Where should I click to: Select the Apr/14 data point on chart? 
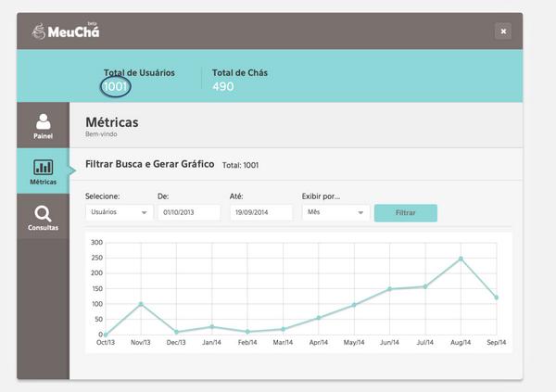pos(319,318)
